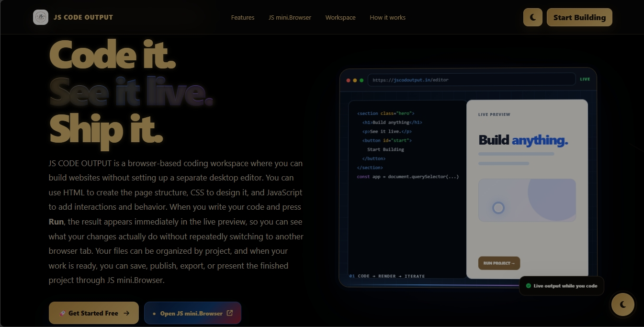Open the How it works nav link
The image size is (644, 327).
click(387, 17)
